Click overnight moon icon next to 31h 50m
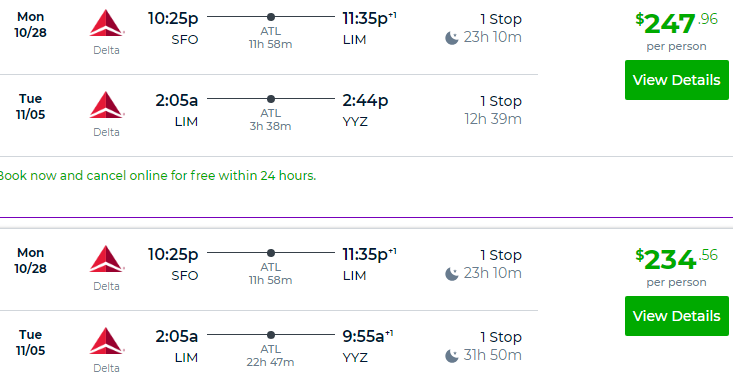Image resolution: width=745 pixels, height=383 pixels. click(x=452, y=356)
